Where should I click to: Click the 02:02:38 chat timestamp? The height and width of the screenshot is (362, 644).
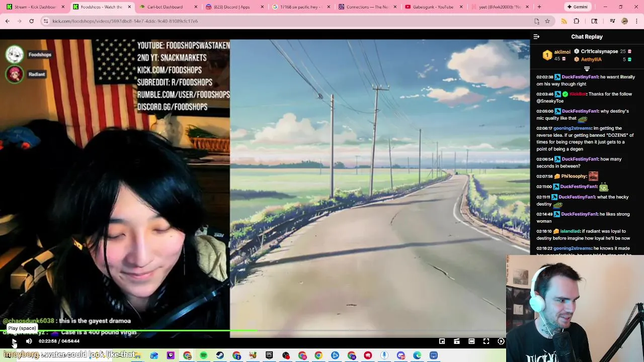click(x=545, y=77)
